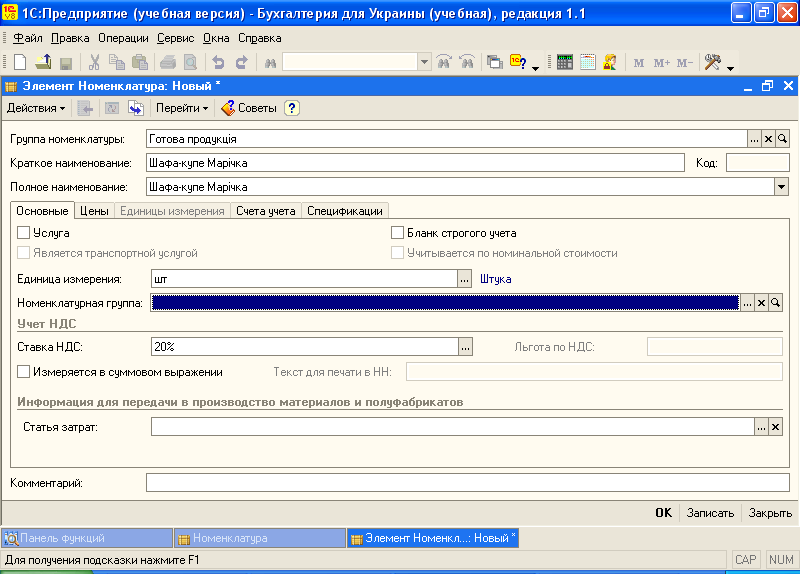
Task: Check the Услуга checkbox
Action: 23,233
